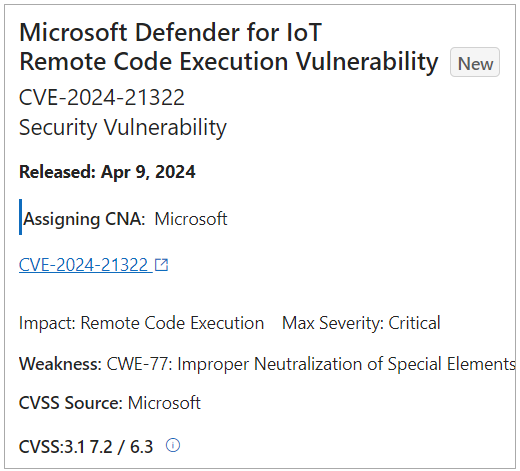Click the external link icon beside CVE-2024-21322
The image size is (520, 471).
(162, 265)
